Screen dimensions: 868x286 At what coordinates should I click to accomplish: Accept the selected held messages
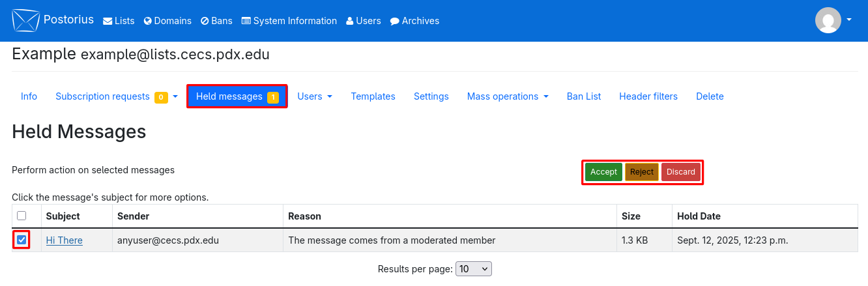(x=603, y=172)
